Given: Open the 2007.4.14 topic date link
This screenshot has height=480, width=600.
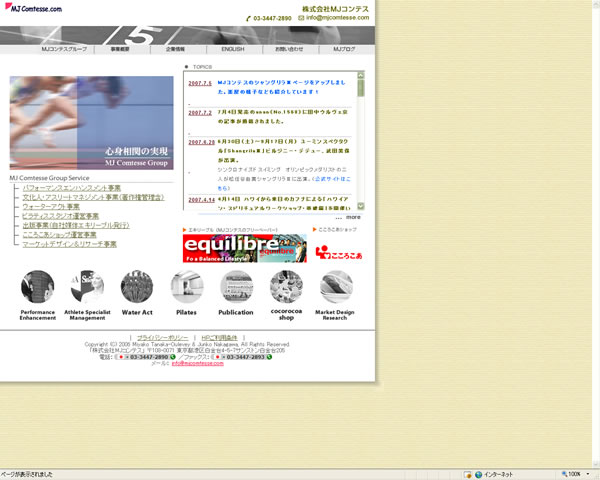Looking at the screenshot, I should (201, 200).
